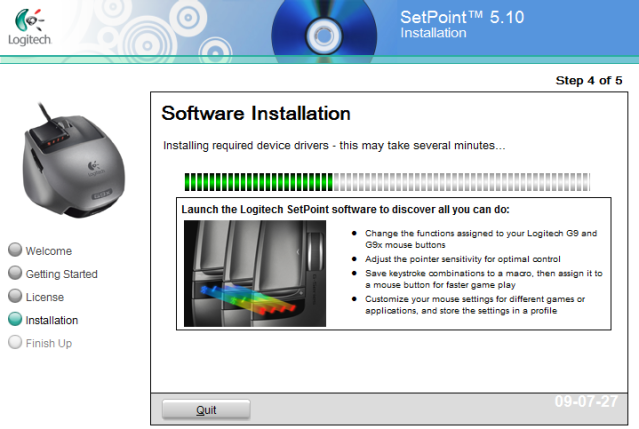The width and height of the screenshot is (639, 429).
Task: Click the G9 mouse product image
Action: 73,161
